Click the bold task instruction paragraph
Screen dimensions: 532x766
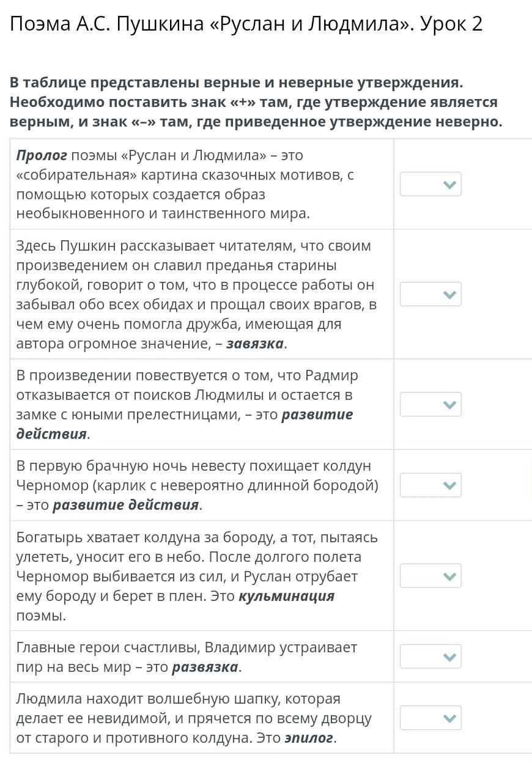[256, 102]
